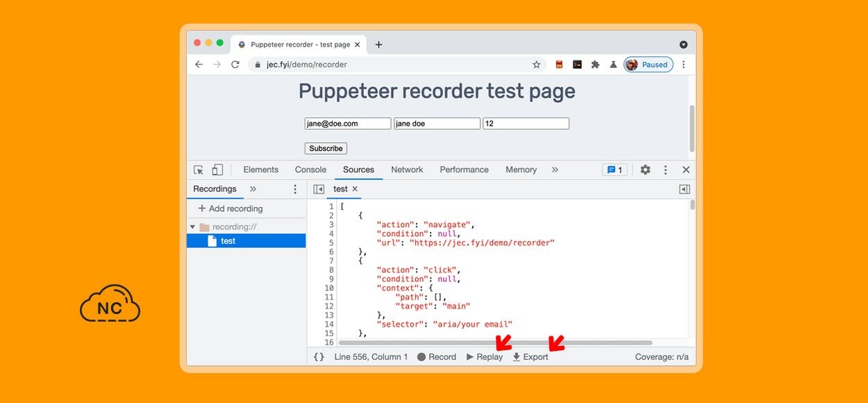Activate DevTools inspect element picker
Viewport: 868px width, 403px height.
(x=199, y=170)
